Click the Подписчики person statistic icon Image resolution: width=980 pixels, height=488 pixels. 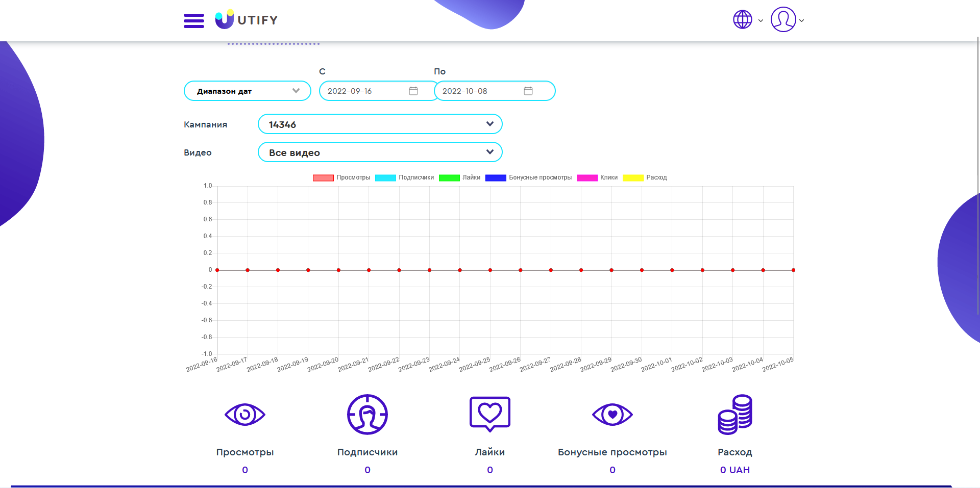[367, 415]
